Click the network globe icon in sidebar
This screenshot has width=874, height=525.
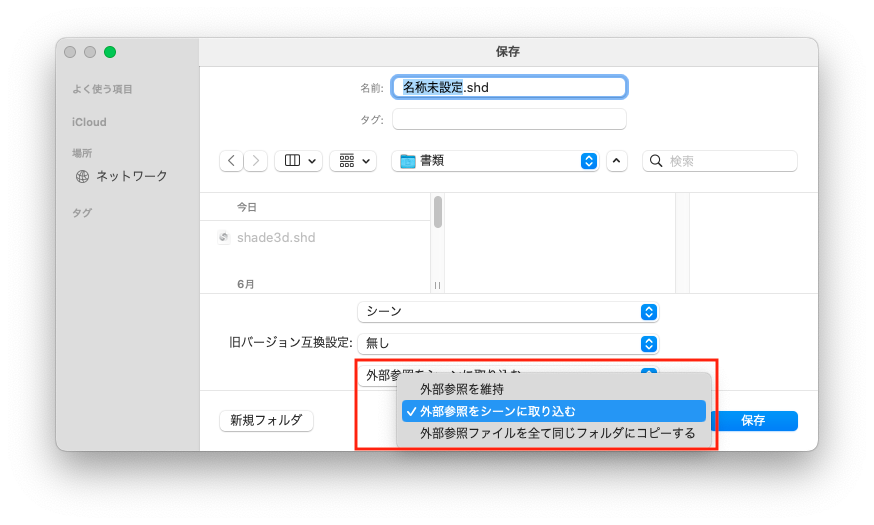click(83, 176)
